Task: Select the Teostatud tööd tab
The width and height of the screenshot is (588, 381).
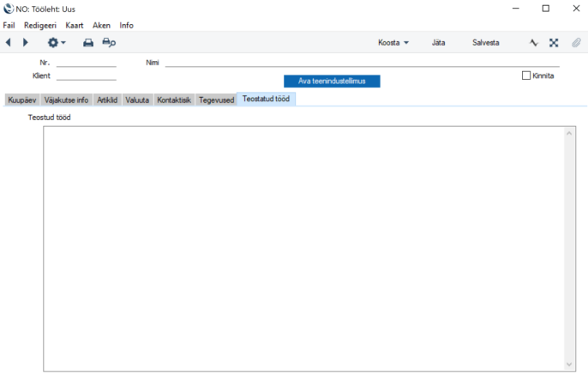Action: 267,99
